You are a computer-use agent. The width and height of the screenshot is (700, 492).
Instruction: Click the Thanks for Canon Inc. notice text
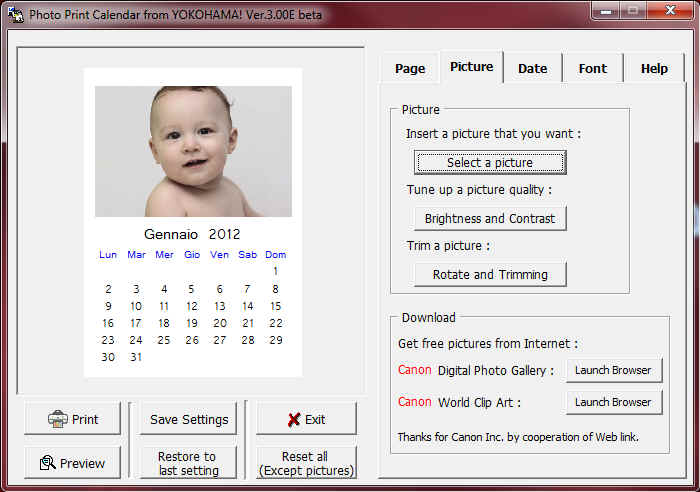click(x=518, y=437)
